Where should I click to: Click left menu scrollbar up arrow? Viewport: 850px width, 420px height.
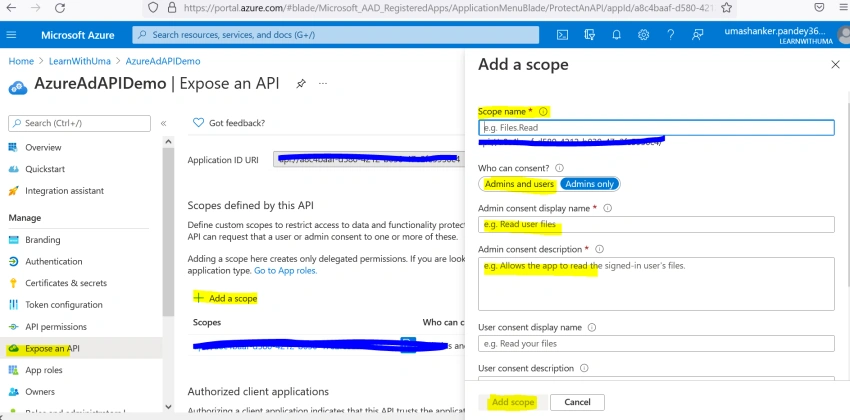pos(168,141)
